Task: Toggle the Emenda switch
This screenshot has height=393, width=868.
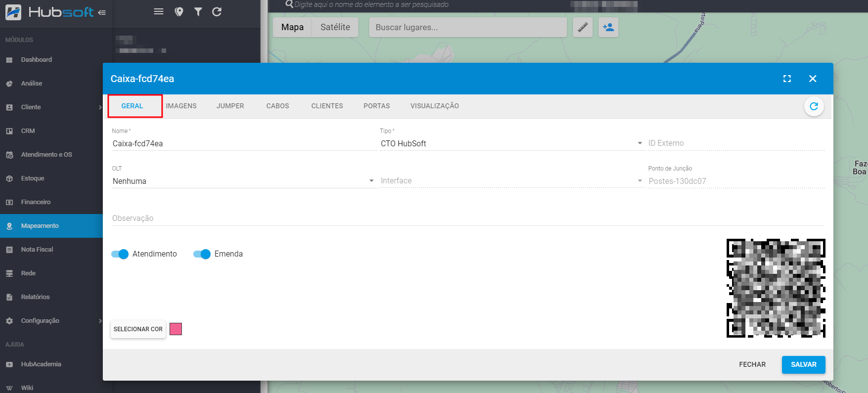Action: click(202, 254)
